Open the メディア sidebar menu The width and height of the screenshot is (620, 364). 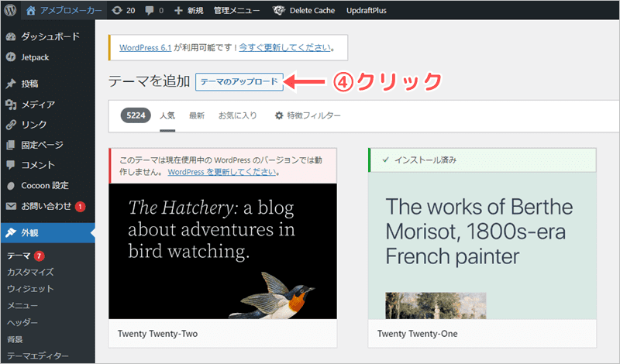click(37, 104)
